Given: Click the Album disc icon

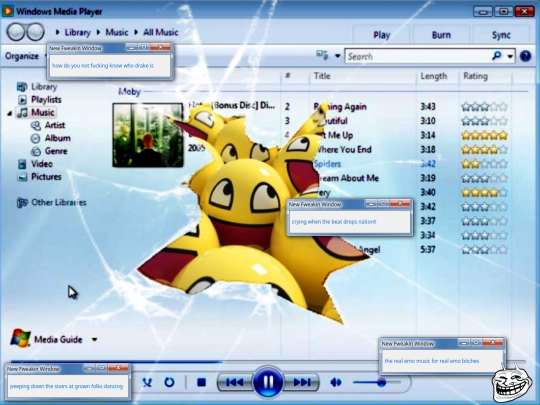Looking at the screenshot, I should point(35,138).
